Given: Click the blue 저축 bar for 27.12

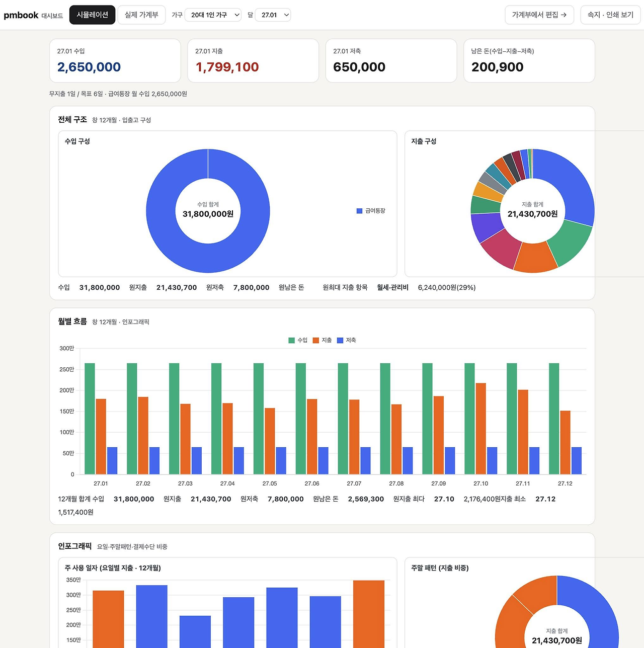Looking at the screenshot, I should click(577, 461).
